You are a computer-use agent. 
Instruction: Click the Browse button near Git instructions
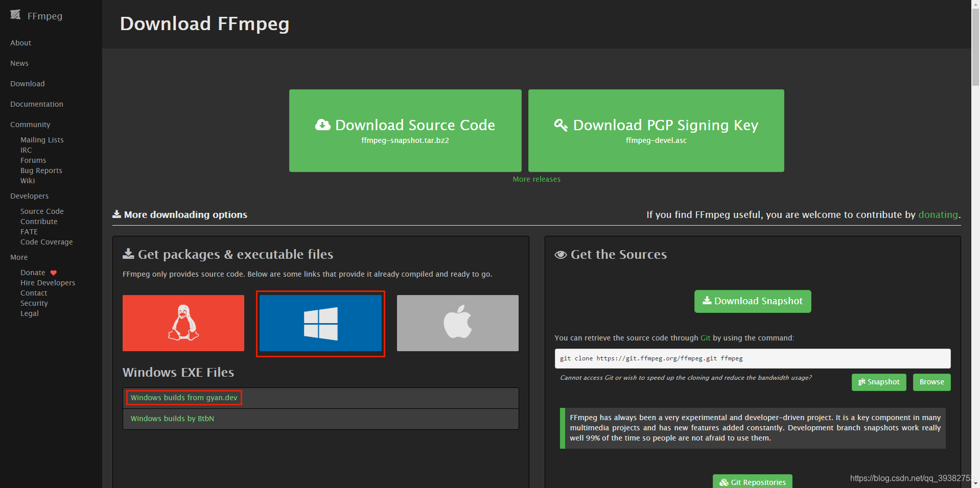tap(931, 382)
